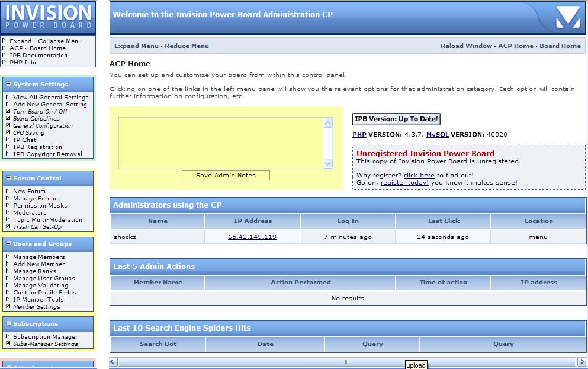This screenshot has height=369, width=588.
Task: Click the 'click here' registration link
Action: click(x=419, y=175)
